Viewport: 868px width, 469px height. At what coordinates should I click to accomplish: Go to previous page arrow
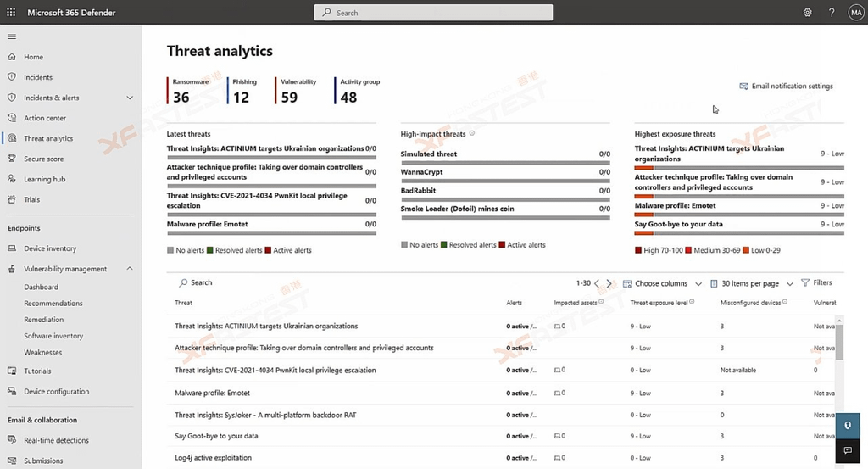(x=597, y=283)
